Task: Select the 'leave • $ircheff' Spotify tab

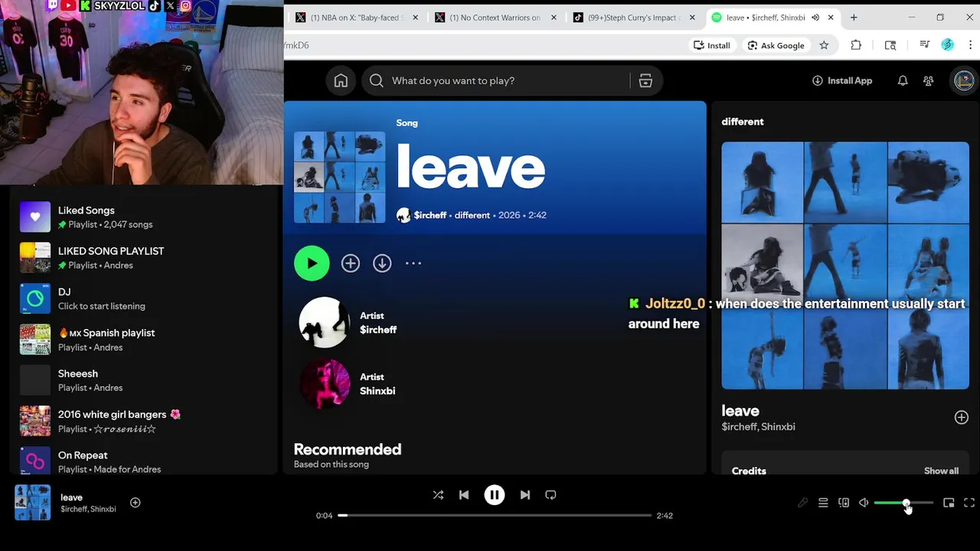Action: click(773, 18)
